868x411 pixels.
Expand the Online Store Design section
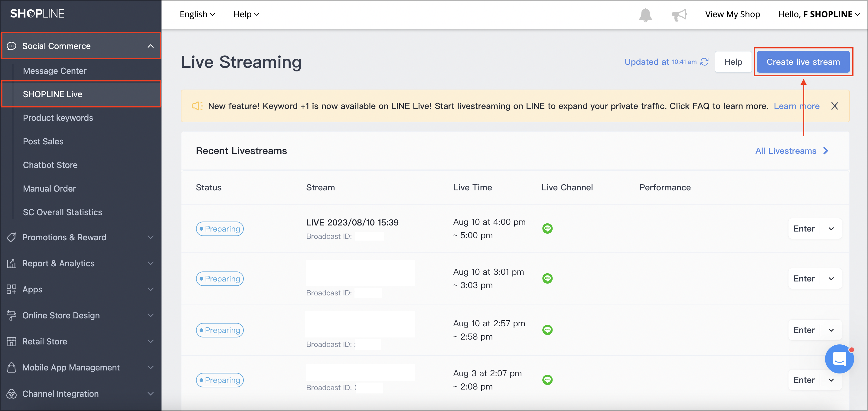[x=151, y=315]
